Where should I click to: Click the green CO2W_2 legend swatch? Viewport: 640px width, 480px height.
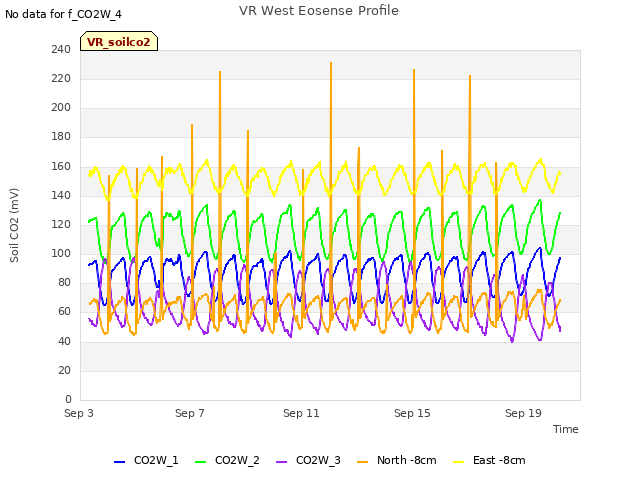coord(200,462)
